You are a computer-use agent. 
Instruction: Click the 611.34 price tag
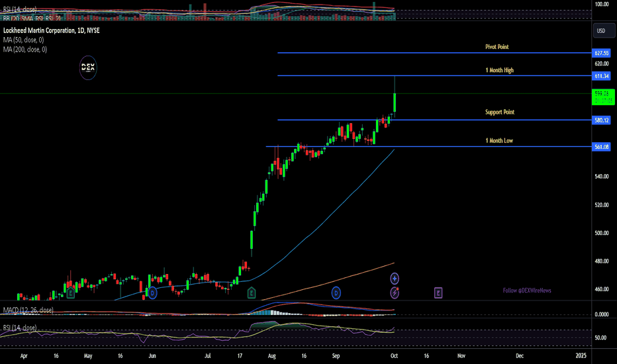(x=601, y=76)
